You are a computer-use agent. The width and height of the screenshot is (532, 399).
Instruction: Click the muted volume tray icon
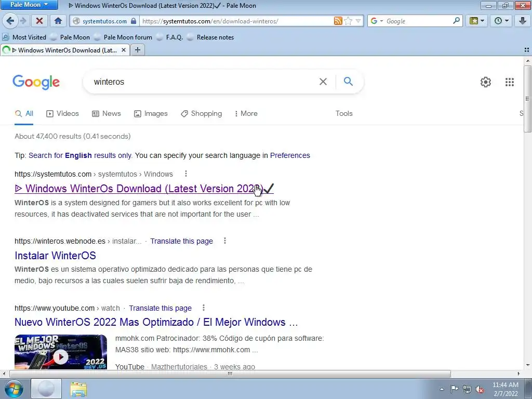(x=480, y=389)
